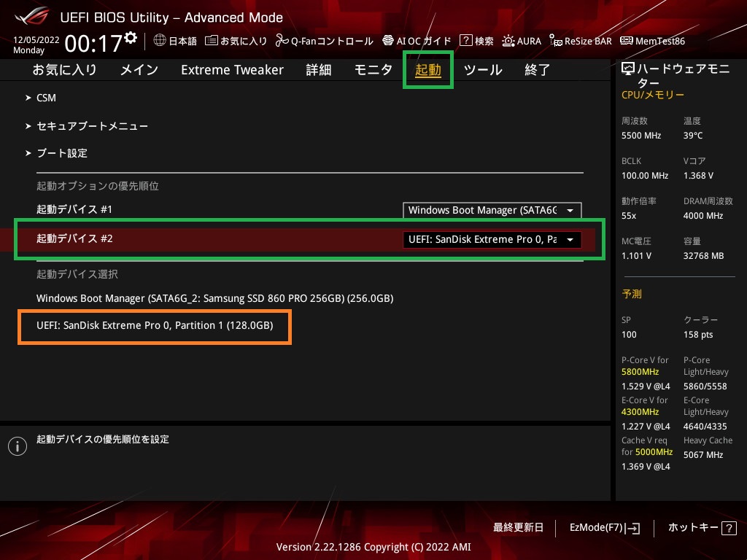Select the 起動 boot tab
Screen dimensions: 747x560
pyautogui.click(x=427, y=70)
